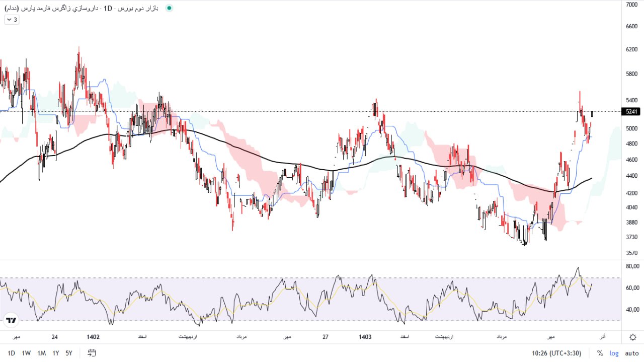The height and width of the screenshot is (362, 644).
Task: Click the 7000 level on price axis
Action: tap(631, 5)
